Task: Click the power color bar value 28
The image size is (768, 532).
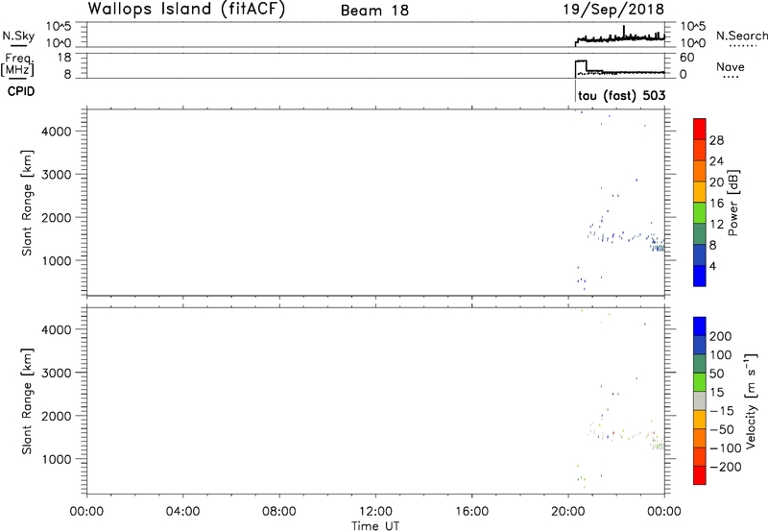Action: click(x=716, y=140)
